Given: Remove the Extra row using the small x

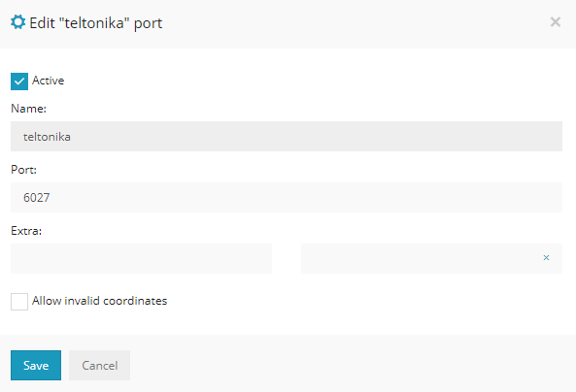Looking at the screenshot, I should click(x=546, y=258).
